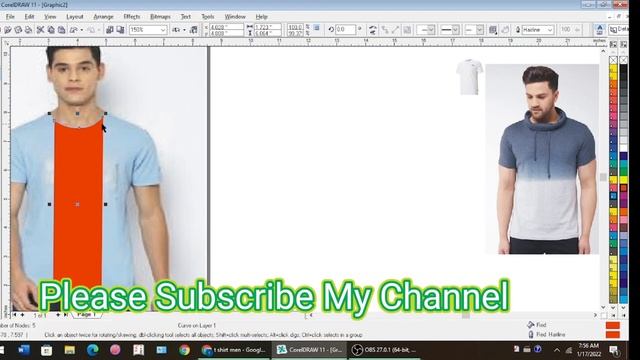The image size is (640, 360).
Task: Open the Edit menu
Action: tap(29, 17)
